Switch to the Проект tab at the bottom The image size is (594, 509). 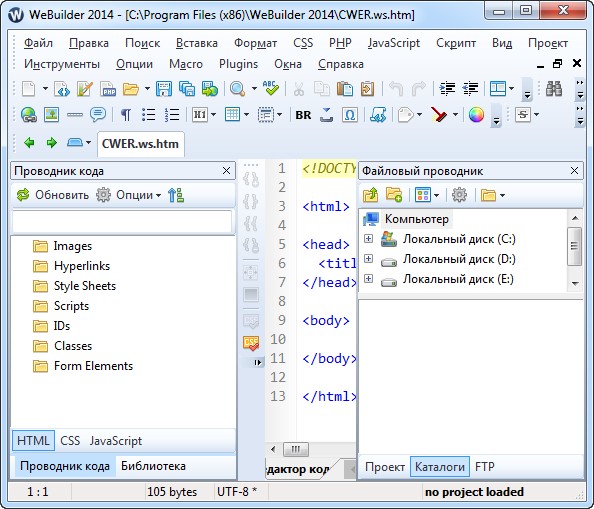[385, 467]
